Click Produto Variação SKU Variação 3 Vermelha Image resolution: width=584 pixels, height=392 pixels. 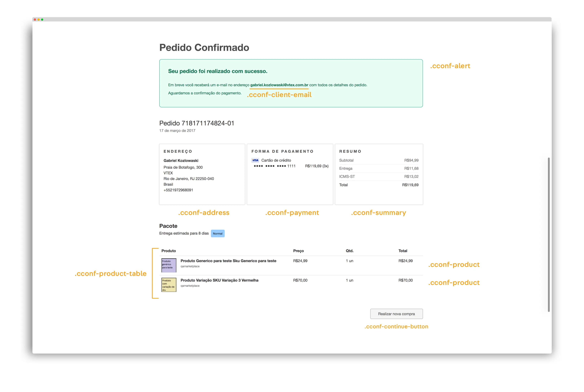(x=219, y=280)
